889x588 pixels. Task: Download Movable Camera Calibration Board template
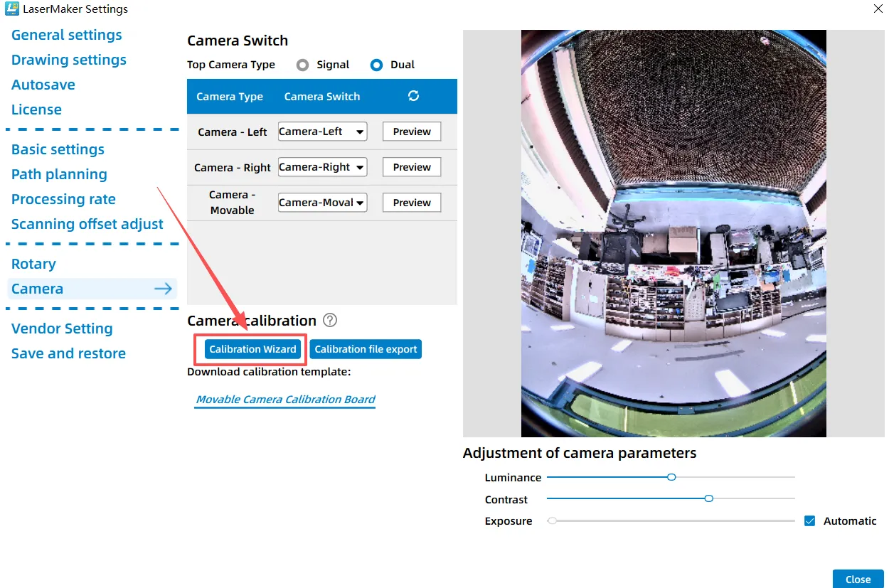[x=285, y=400]
